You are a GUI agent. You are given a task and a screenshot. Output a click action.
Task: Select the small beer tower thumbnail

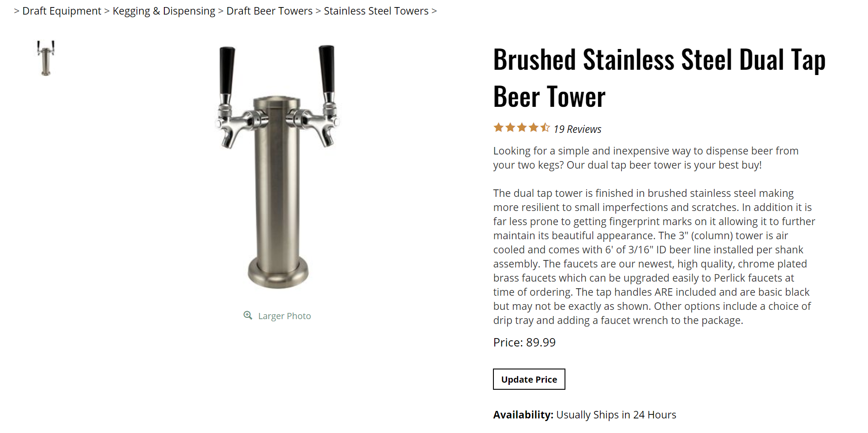(45, 58)
